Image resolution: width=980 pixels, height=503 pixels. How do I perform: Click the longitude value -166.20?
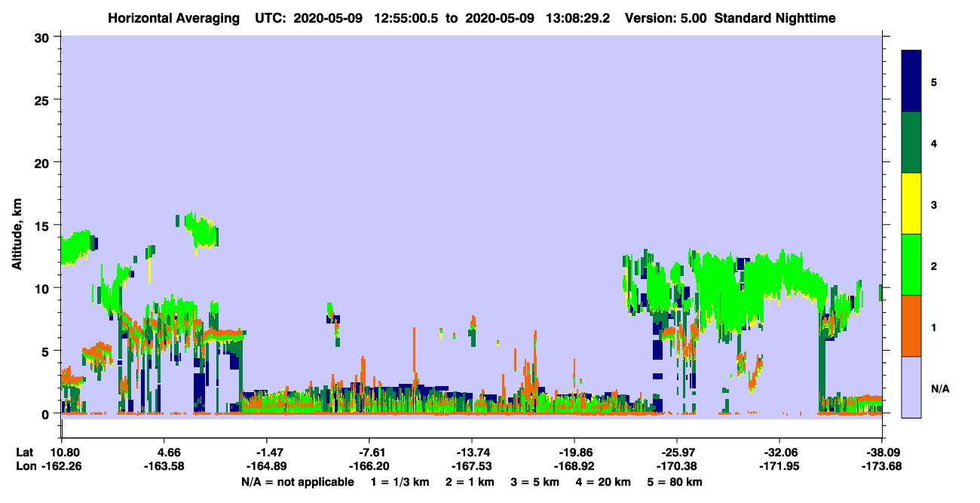point(370,466)
